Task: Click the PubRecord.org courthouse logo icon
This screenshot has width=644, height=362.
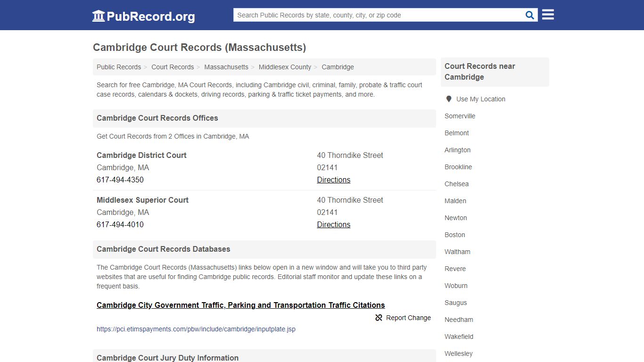Action: [x=99, y=16]
